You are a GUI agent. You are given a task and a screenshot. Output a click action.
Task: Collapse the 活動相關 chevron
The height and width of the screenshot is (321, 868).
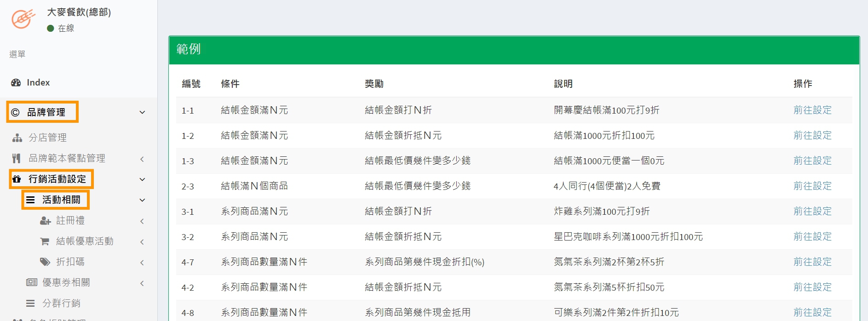point(142,200)
